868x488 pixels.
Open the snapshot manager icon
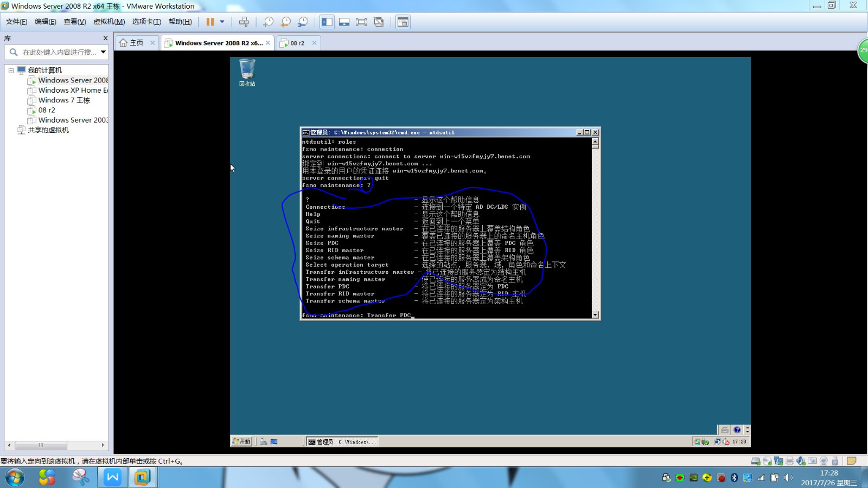[x=303, y=22]
